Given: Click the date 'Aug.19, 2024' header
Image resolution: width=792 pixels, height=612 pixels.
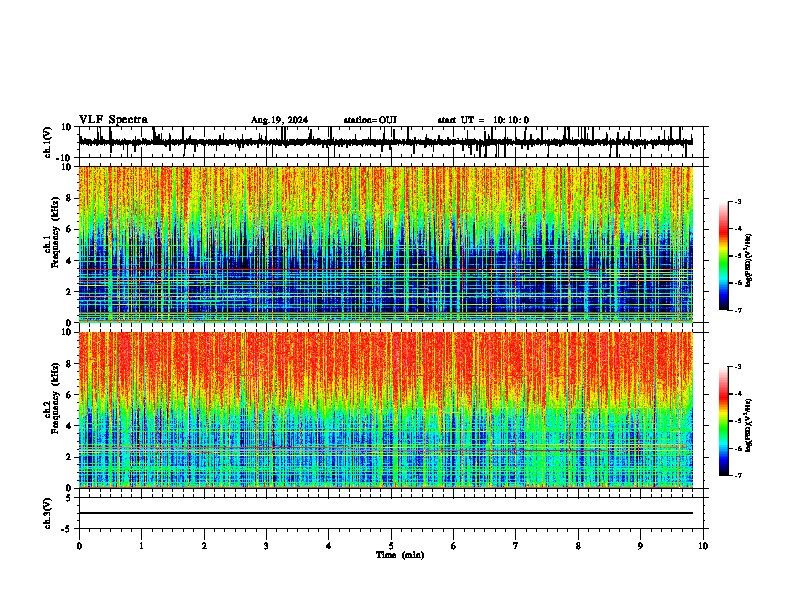Looking at the screenshot, I should click(x=279, y=120).
